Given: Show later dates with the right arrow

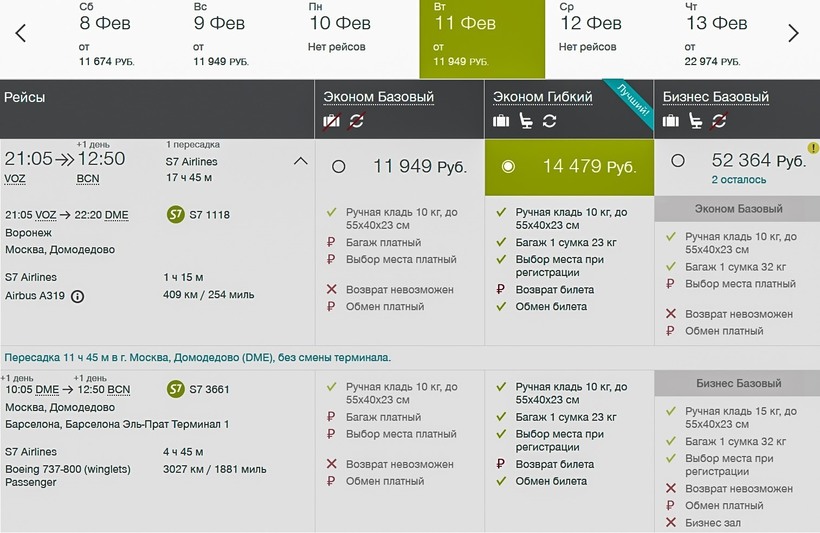Looking at the screenshot, I should point(793,34).
